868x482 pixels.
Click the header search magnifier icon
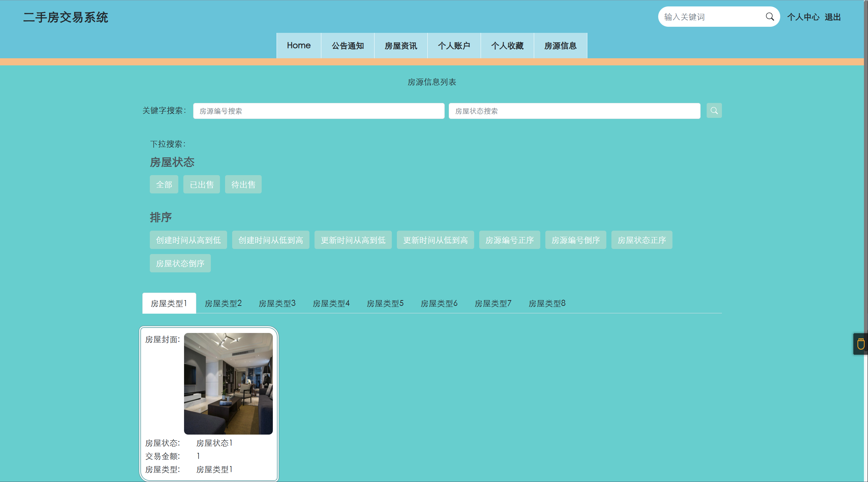[x=770, y=17]
